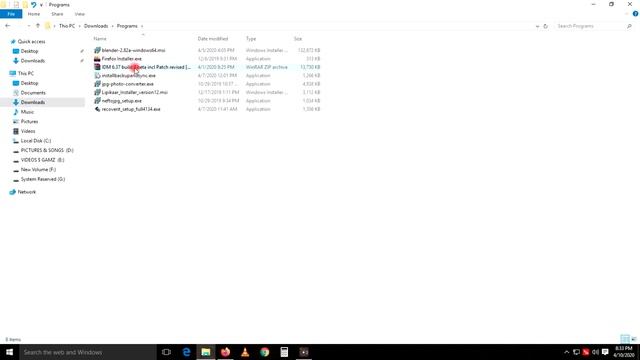Select the recoverit_setup_full4134.exe file

coord(131,109)
